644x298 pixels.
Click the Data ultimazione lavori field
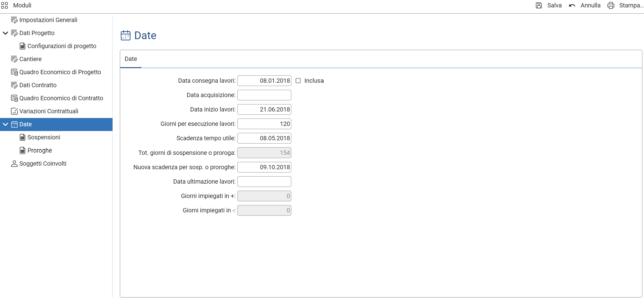(x=264, y=182)
